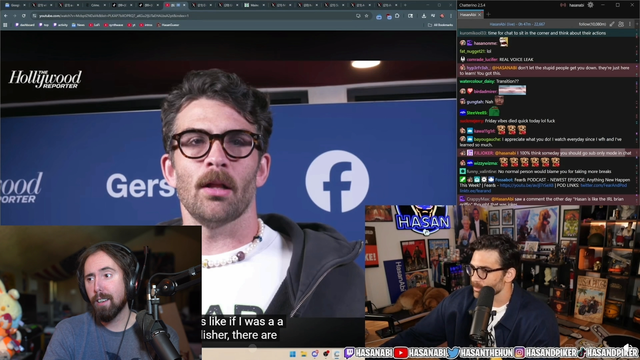Image resolution: width=640 pixels, height=360 pixels.
Task: Close the HasanAbi chat tab
Action: click(x=480, y=15)
